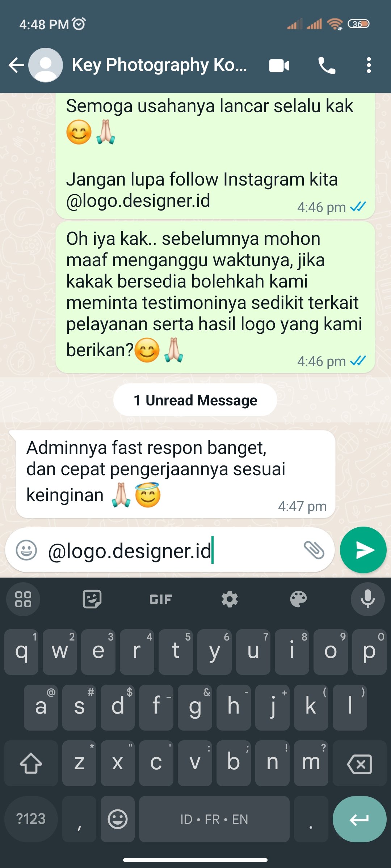The height and width of the screenshot is (868, 391).
Task: Open the keyboard apps grid menu
Action: pos(23,599)
